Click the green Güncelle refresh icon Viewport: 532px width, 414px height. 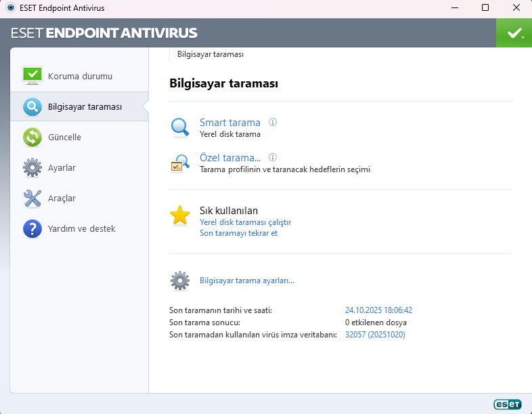click(32, 138)
